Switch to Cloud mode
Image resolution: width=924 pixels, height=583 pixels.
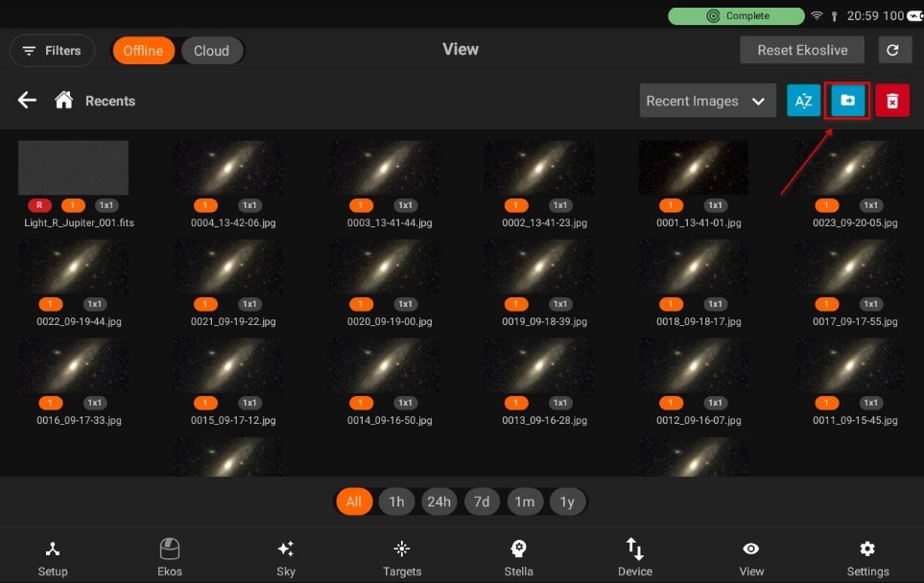[211, 51]
